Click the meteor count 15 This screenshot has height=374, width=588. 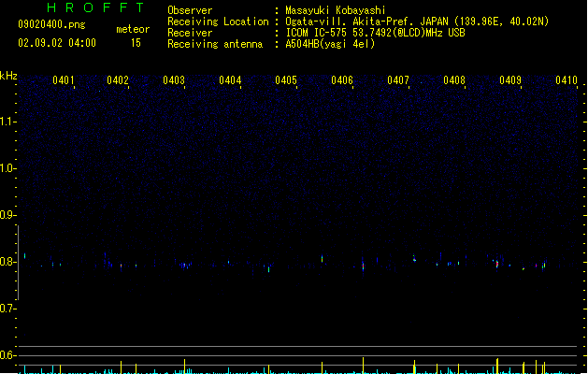pyautogui.click(x=136, y=43)
